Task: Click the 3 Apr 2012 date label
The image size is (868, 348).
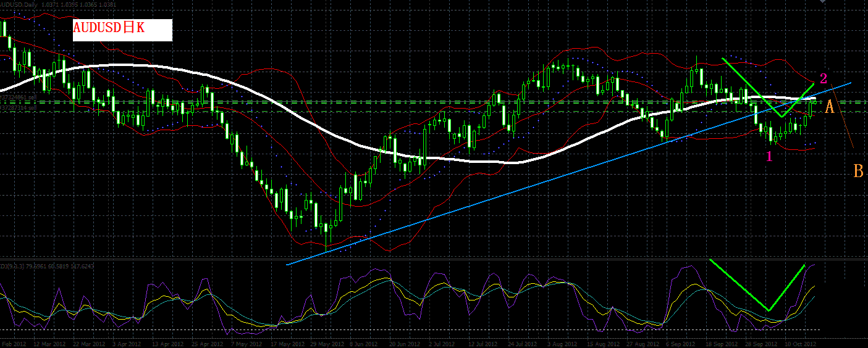Action: (x=128, y=344)
